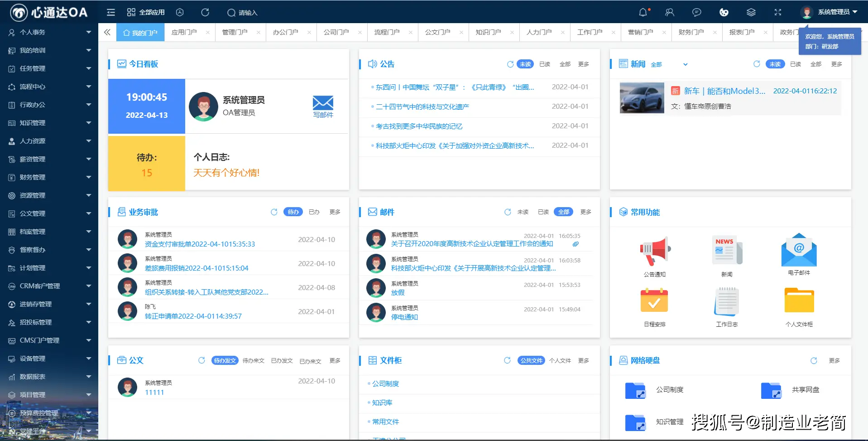The height and width of the screenshot is (441, 868).
Task: Select 已读 filter in 新闻 panel
Action: [x=796, y=64]
